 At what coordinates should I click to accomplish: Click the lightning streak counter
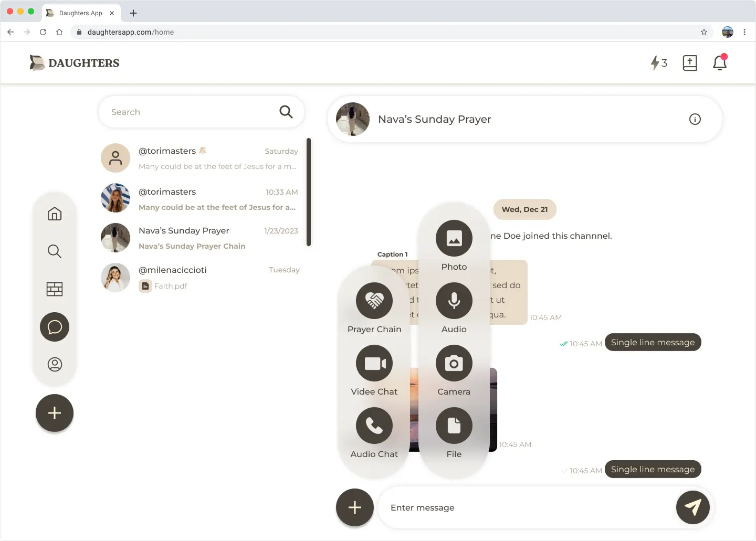(x=658, y=63)
